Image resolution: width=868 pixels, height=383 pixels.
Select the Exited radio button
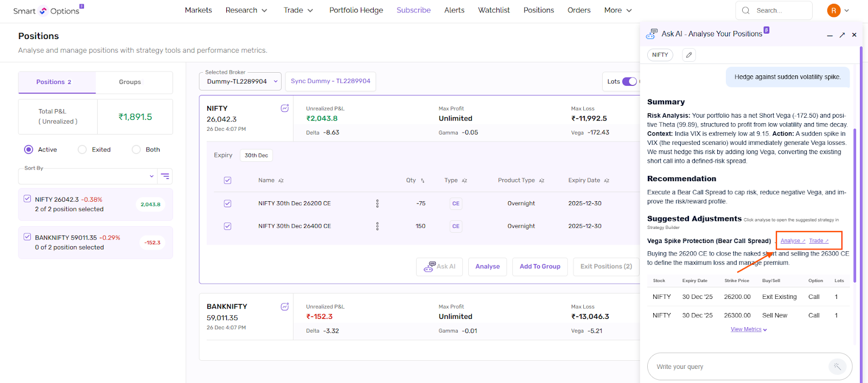82,150
